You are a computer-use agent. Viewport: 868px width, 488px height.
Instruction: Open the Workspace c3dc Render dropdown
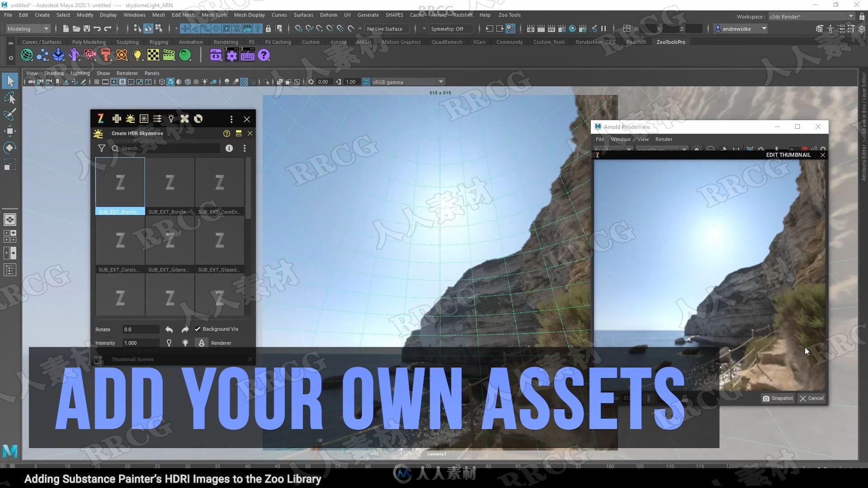tap(811, 16)
